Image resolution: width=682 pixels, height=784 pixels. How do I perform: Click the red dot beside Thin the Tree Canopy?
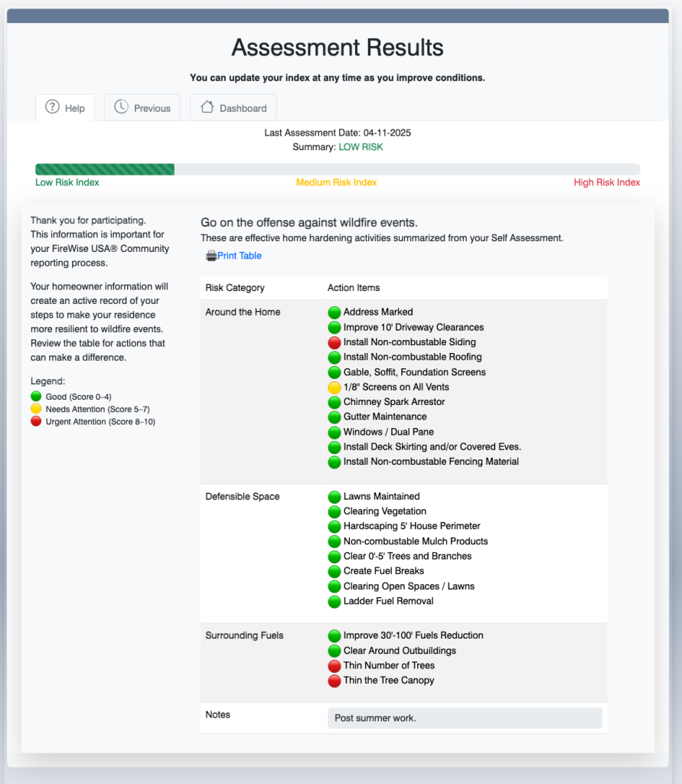[x=334, y=681]
